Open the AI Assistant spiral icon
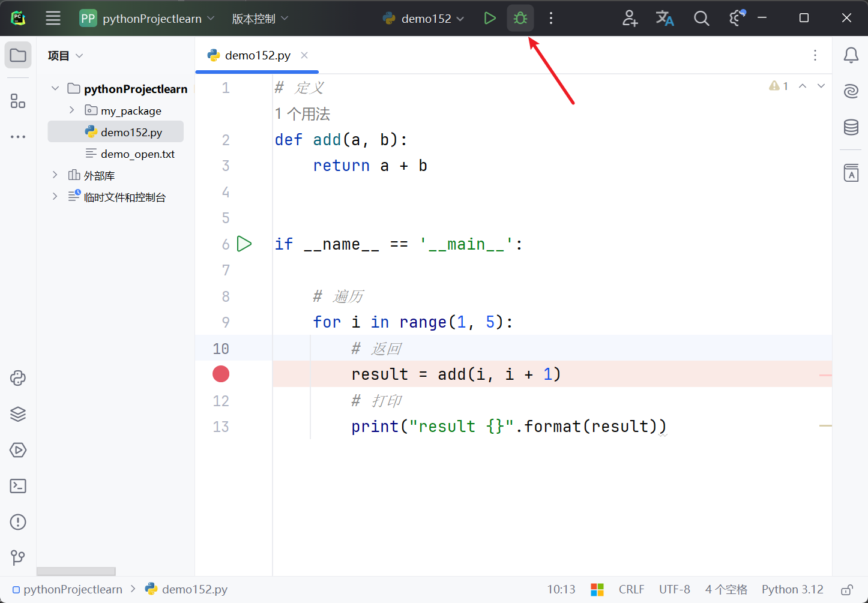Viewport: 868px width, 603px height. 851,91
